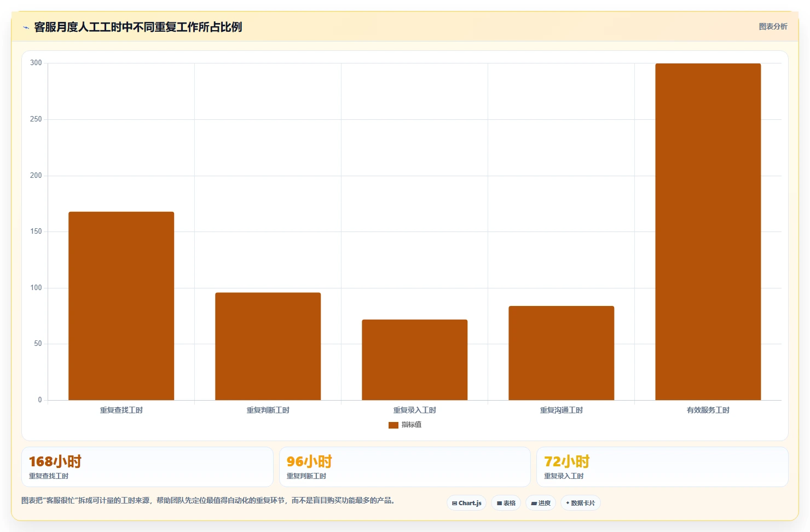Screen dimensions: 810x532
Task: Click the 重复判断工时 x-axis label
Action: point(268,410)
